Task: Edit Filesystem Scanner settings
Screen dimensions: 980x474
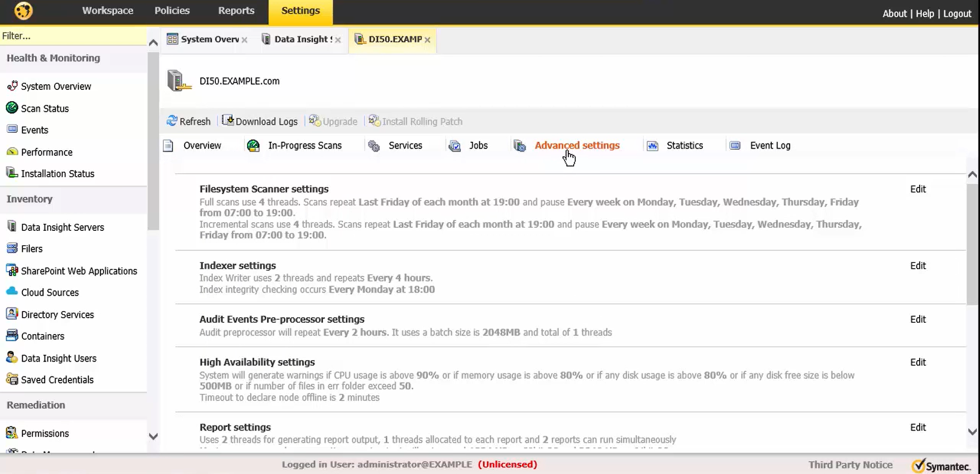Action: (918, 189)
